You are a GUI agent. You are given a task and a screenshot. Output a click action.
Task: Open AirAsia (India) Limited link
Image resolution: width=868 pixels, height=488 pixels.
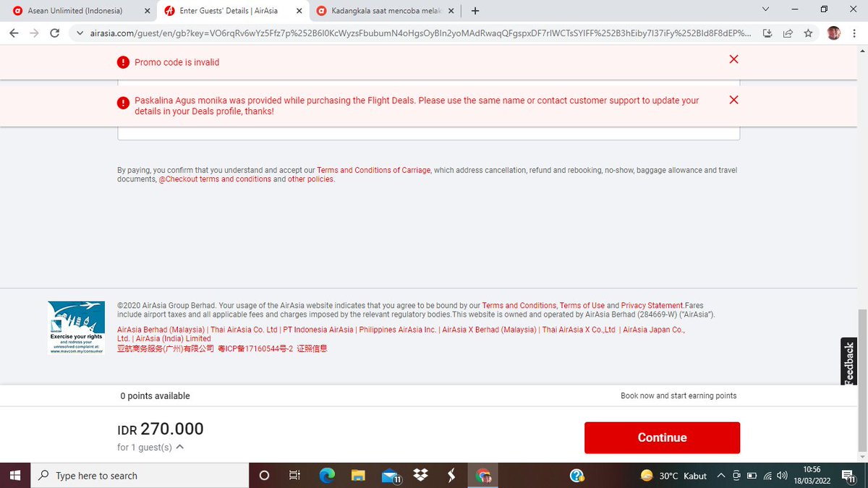pyautogui.click(x=174, y=338)
